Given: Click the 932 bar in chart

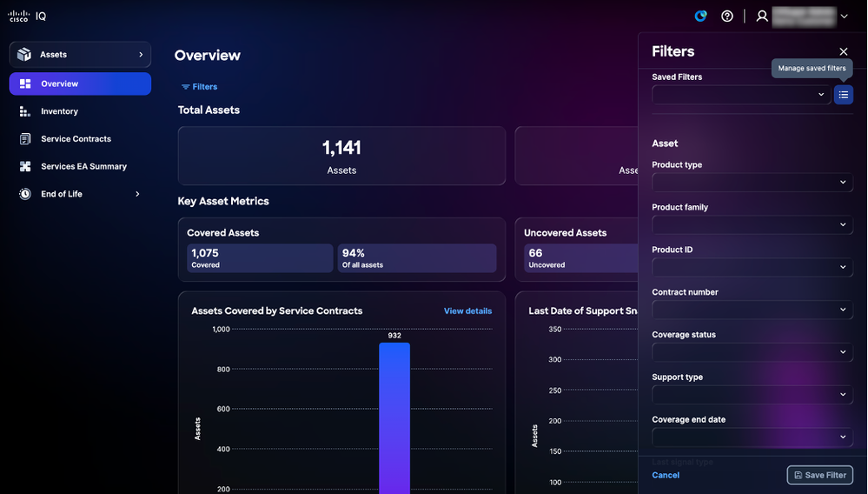Looking at the screenshot, I should (394, 417).
